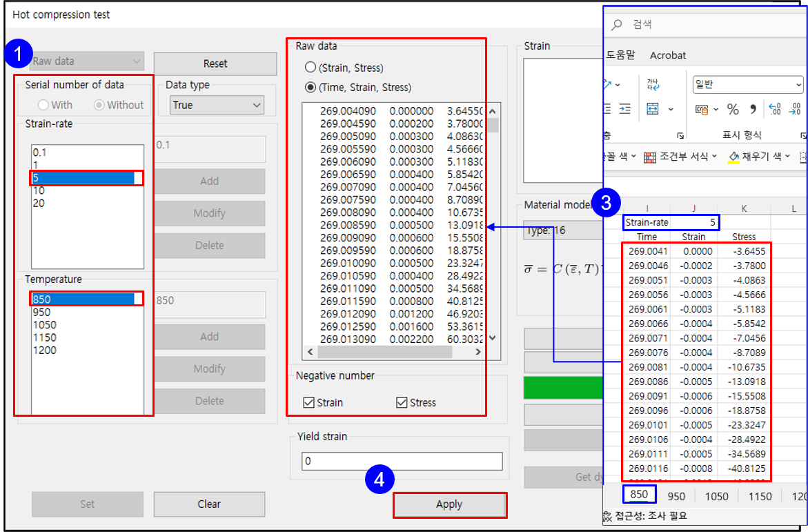Toggle the Stress negative number checkbox
Image resolution: width=808 pixels, height=532 pixels.
(402, 402)
